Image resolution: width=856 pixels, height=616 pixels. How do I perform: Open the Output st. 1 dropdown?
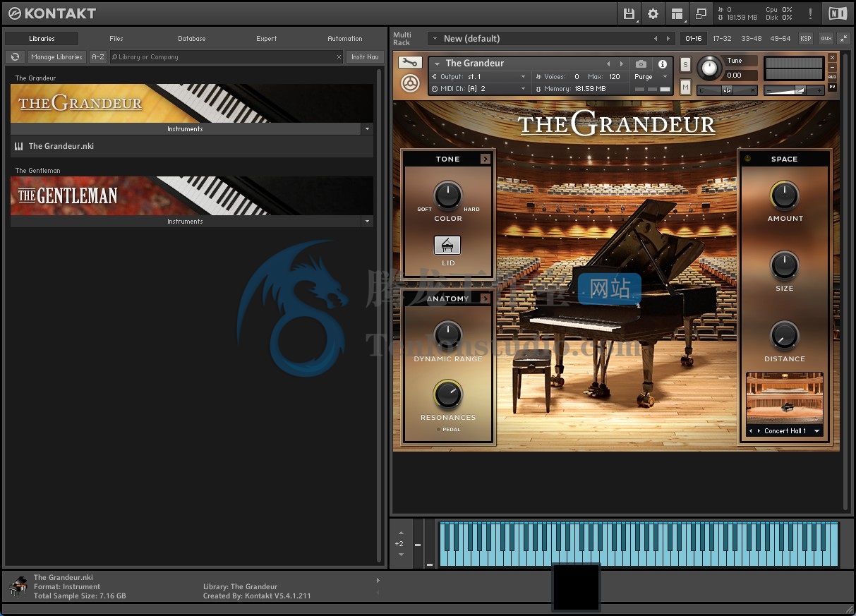479,77
